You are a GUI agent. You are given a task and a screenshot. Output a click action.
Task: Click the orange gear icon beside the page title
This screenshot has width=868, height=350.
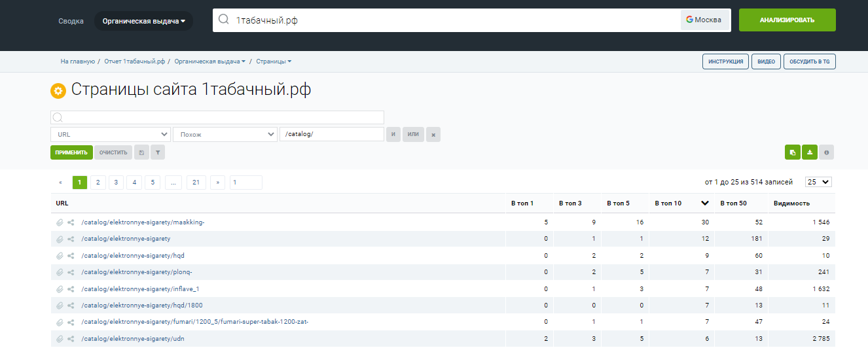[x=58, y=91]
